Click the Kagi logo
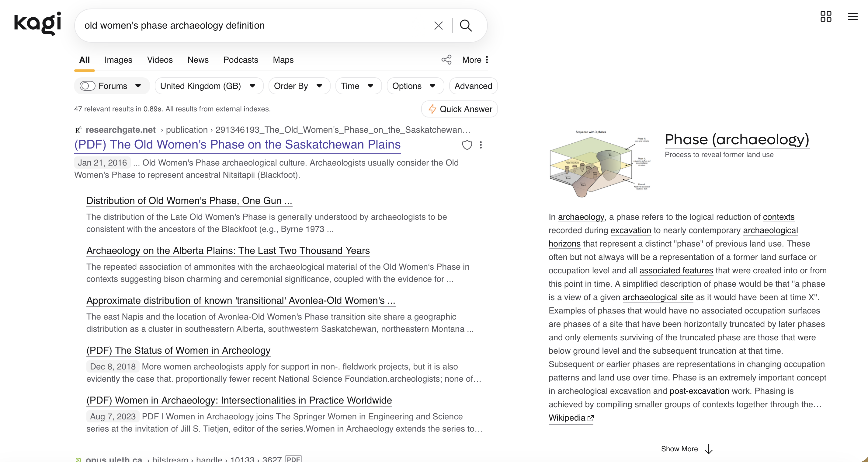 tap(37, 24)
